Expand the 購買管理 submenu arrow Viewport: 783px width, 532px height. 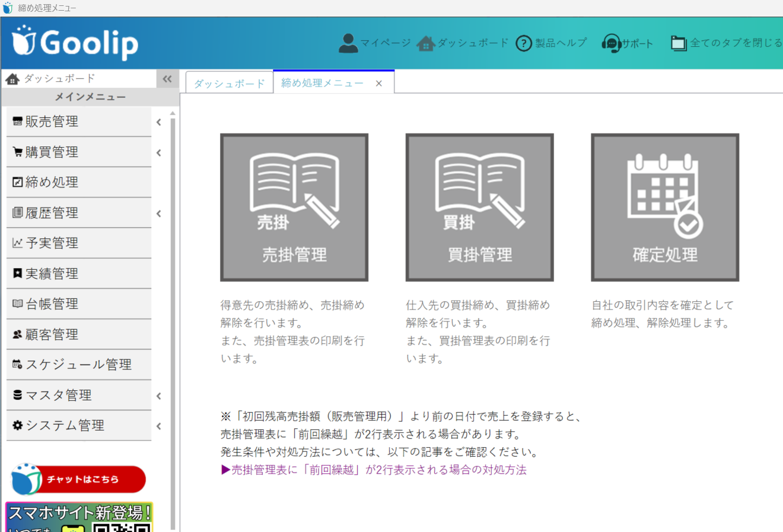[159, 153]
